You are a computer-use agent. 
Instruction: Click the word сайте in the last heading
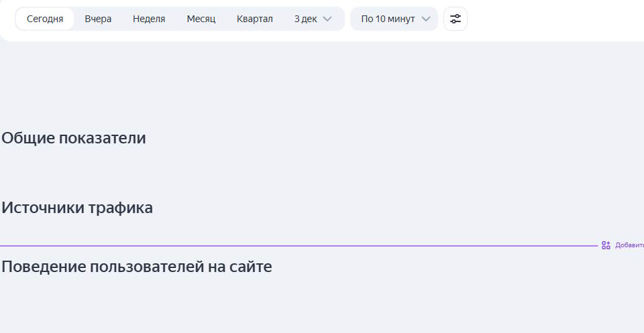[x=250, y=267]
